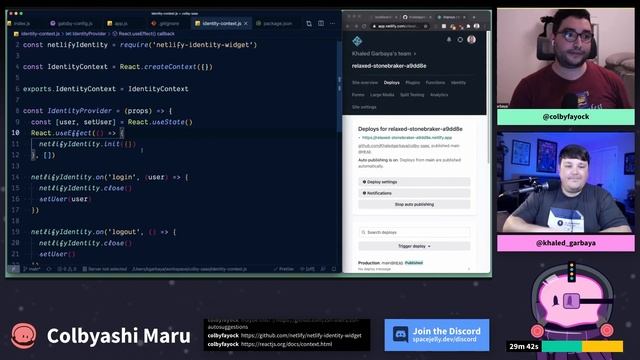Screen dimensions: 640x360
Task: Reload the Netlify browser page
Action: coord(364,26)
